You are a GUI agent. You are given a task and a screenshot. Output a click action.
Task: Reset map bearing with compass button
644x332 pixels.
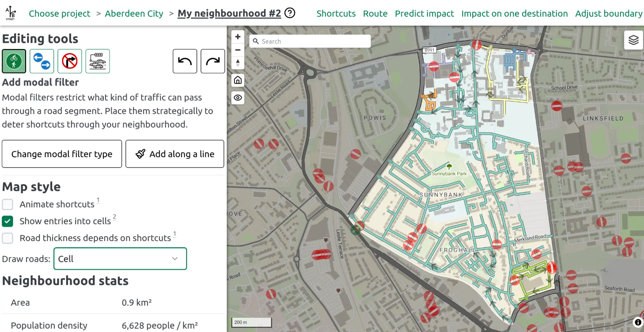pos(238,63)
